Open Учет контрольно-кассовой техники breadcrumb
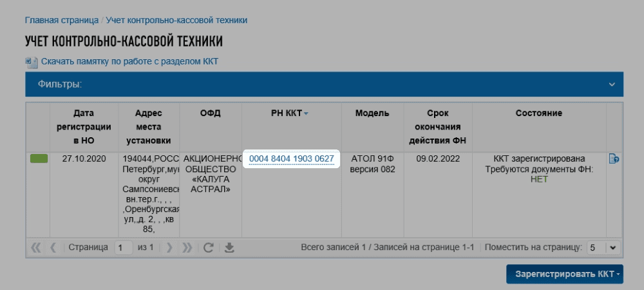Screen dimensions: 644x290 tap(176, 20)
